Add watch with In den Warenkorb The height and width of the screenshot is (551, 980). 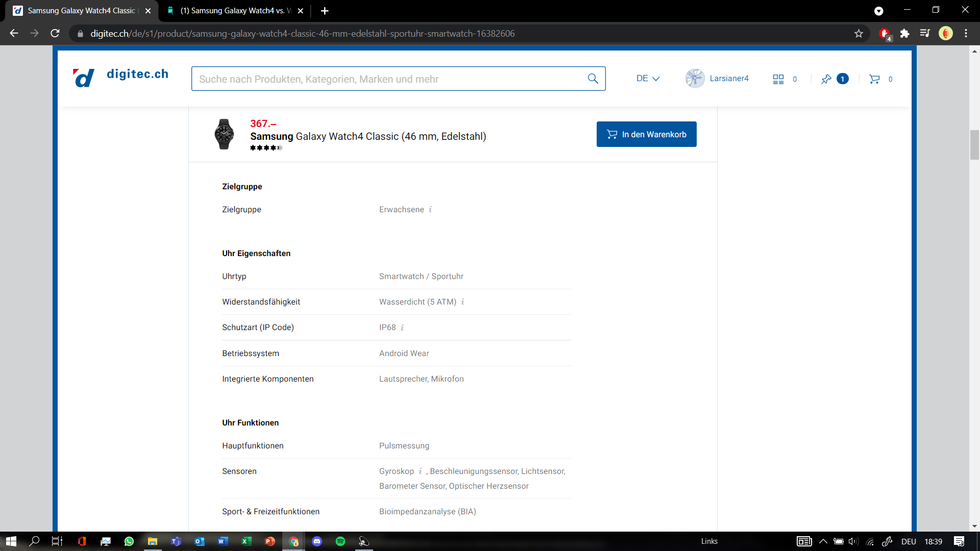(x=646, y=134)
